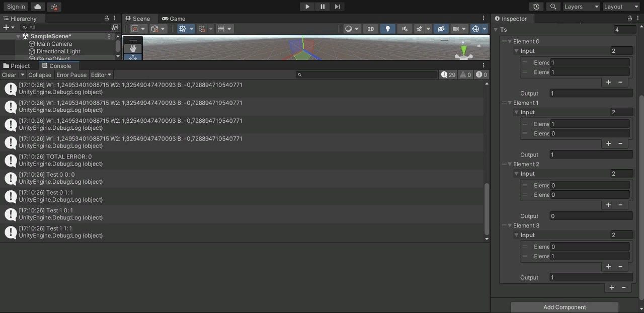This screenshot has width=644, height=313.
Task: Open Unity Search with the magnifier icon
Action: [552, 7]
